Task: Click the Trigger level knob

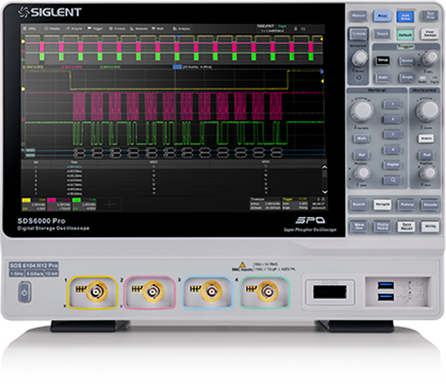Action: click(x=430, y=58)
